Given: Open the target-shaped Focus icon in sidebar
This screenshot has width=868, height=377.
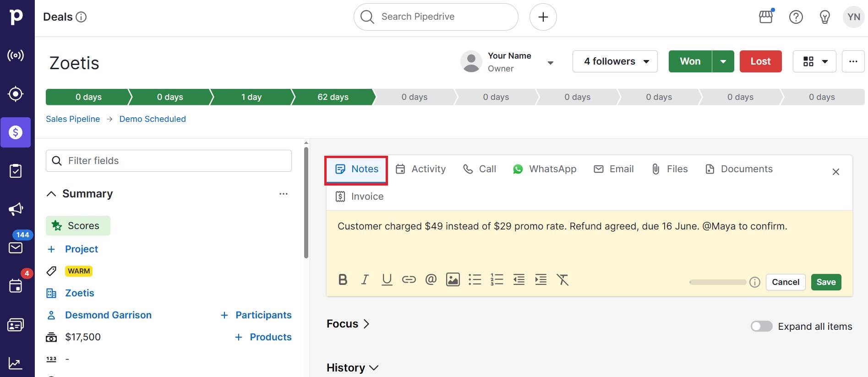Looking at the screenshot, I should pyautogui.click(x=16, y=94).
